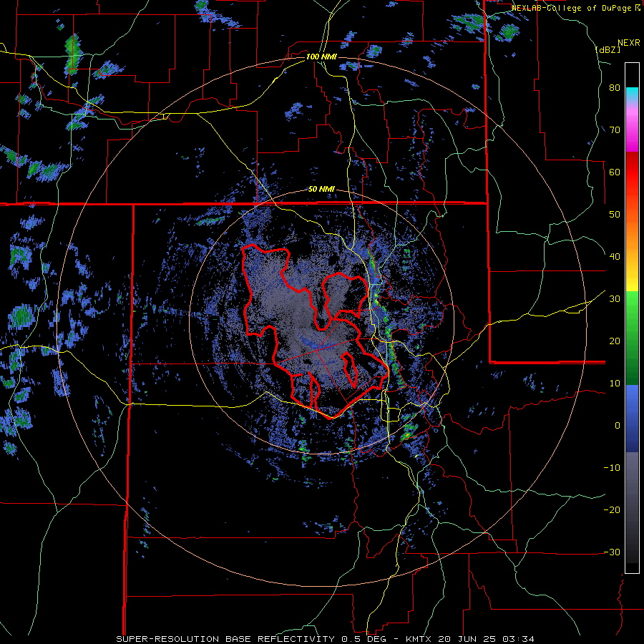Click the 10 value on the dBZ scale
The height and width of the screenshot is (644, 644).
615,384
